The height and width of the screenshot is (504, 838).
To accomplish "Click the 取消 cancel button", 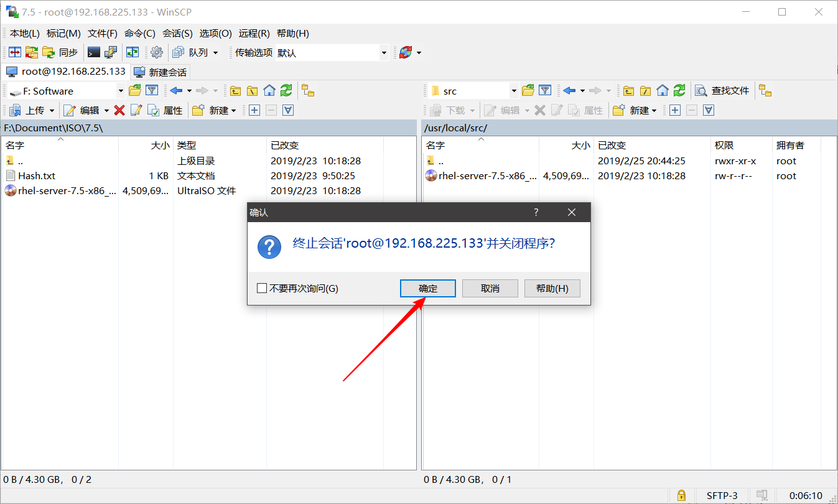I will 490,288.
